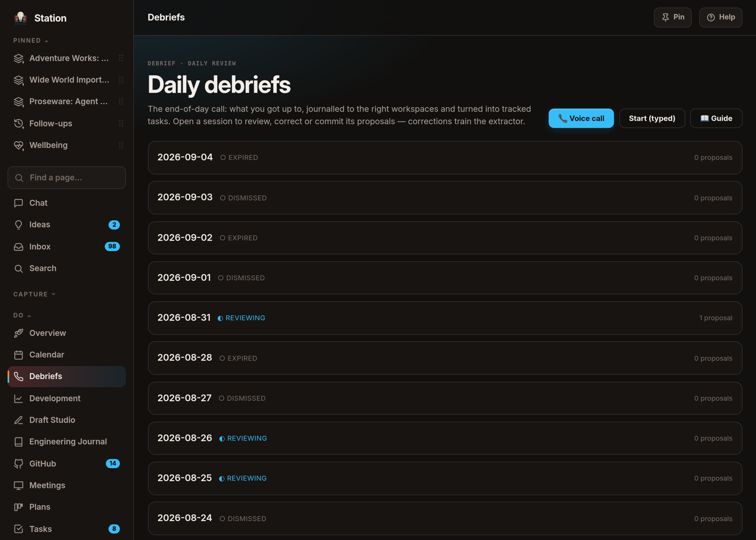The width and height of the screenshot is (756, 540).
Task: Click the drag handle next to Adventure Works
Action: pos(121,58)
